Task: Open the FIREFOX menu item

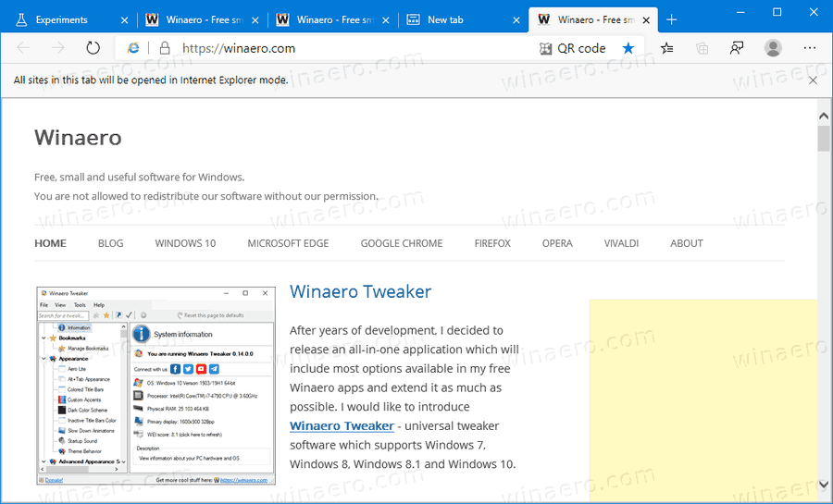Action: [x=492, y=243]
